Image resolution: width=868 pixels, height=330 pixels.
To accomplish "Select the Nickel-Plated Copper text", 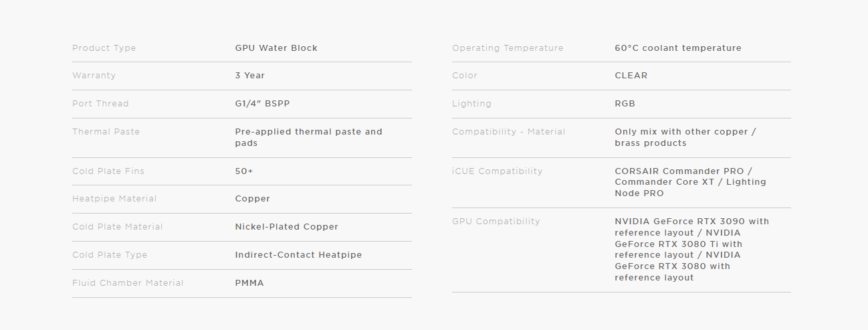I will 287,227.
